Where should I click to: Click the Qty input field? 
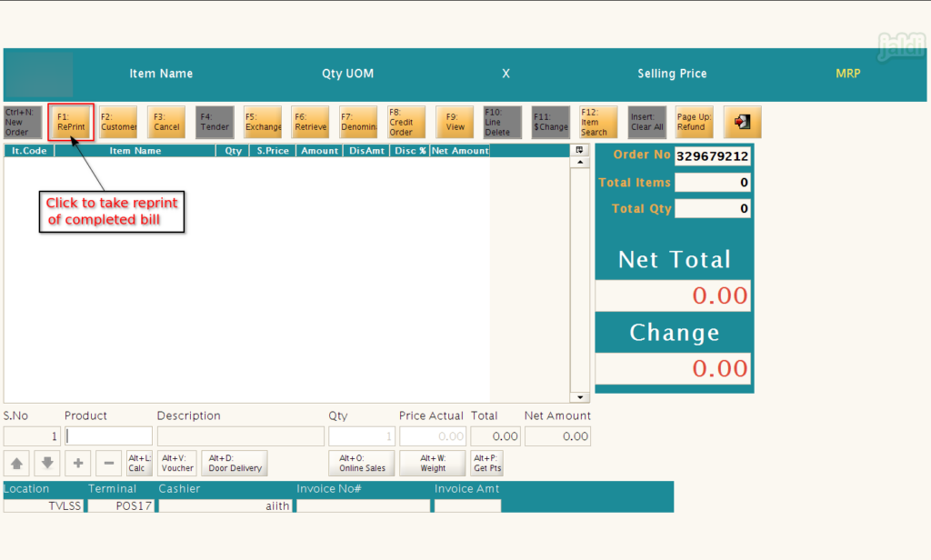(362, 436)
